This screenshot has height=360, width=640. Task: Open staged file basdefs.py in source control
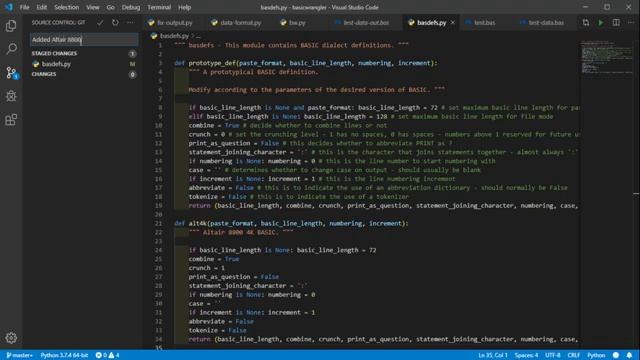click(x=56, y=64)
